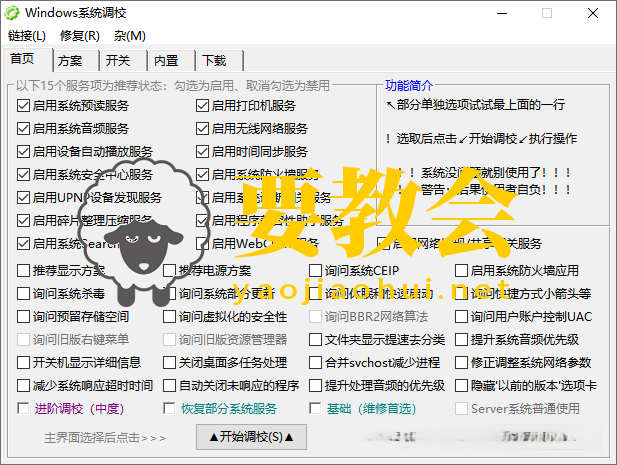Screen dimensions: 617x465
Task: Enable 恢复部分系统服务 preset
Action: click(x=170, y=409)
